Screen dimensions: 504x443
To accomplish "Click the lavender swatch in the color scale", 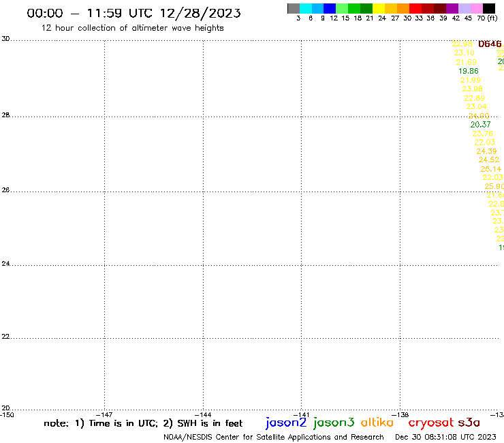I will click(x=464, y=8).
